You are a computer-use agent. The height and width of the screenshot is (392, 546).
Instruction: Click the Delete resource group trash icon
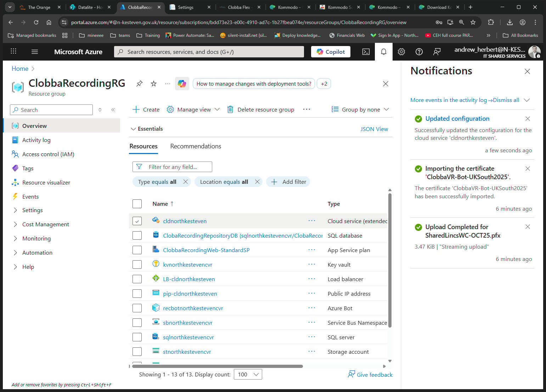click(x=230, y=109)
